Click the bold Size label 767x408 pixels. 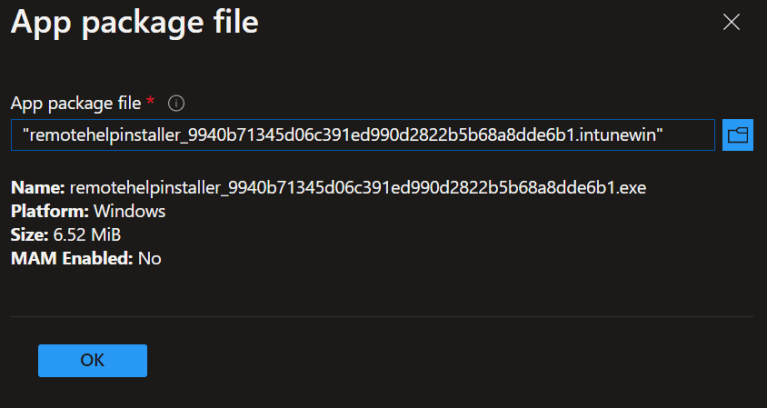(x=30, y=235)
